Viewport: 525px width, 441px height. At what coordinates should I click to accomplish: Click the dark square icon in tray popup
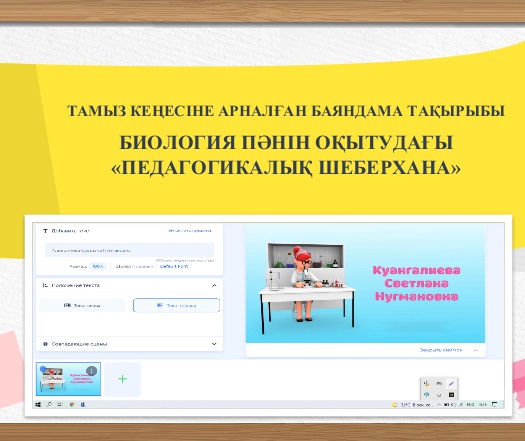point(451,395)
